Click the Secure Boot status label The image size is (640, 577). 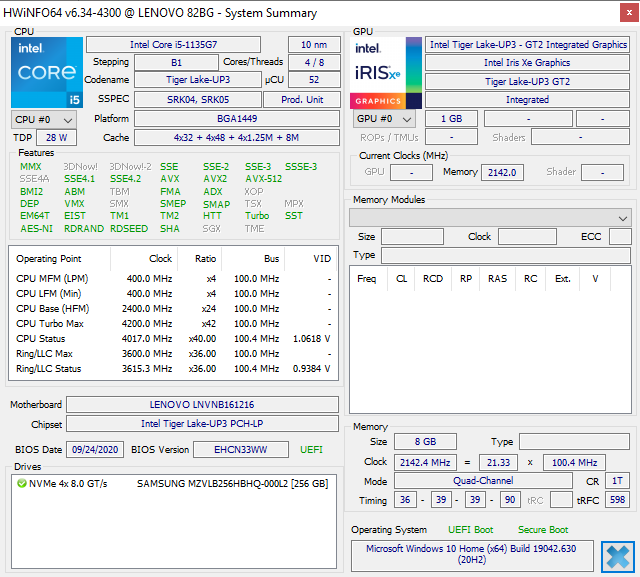(543, 529)
